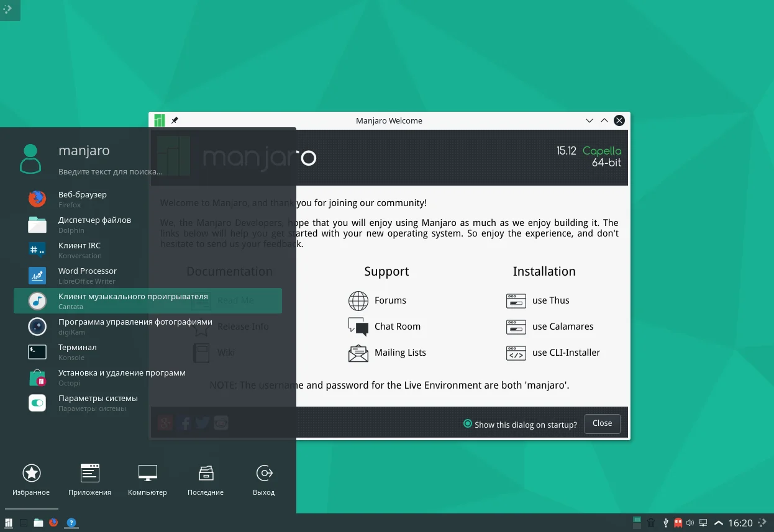This screenshot has height=532, width=774.
Task: Expand hidden system tray icons arrow
Action: coord(719,523)
